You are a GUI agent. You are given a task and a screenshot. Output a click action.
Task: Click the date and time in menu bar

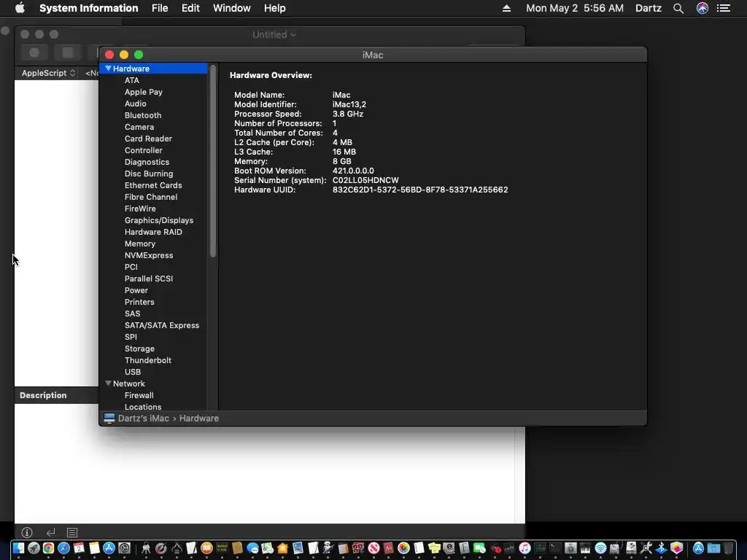[575, 8]
